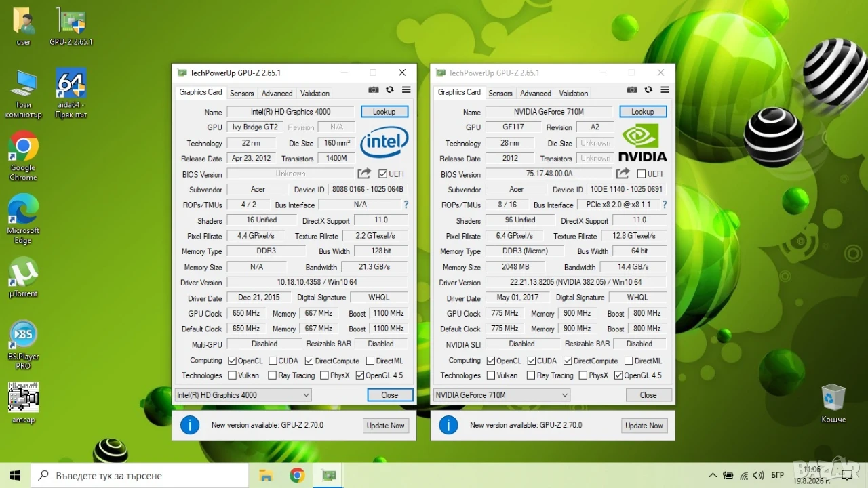Click Update Now below the Intel window
The width and height of the screenshot is (868, 488).
tap(386, 426)
